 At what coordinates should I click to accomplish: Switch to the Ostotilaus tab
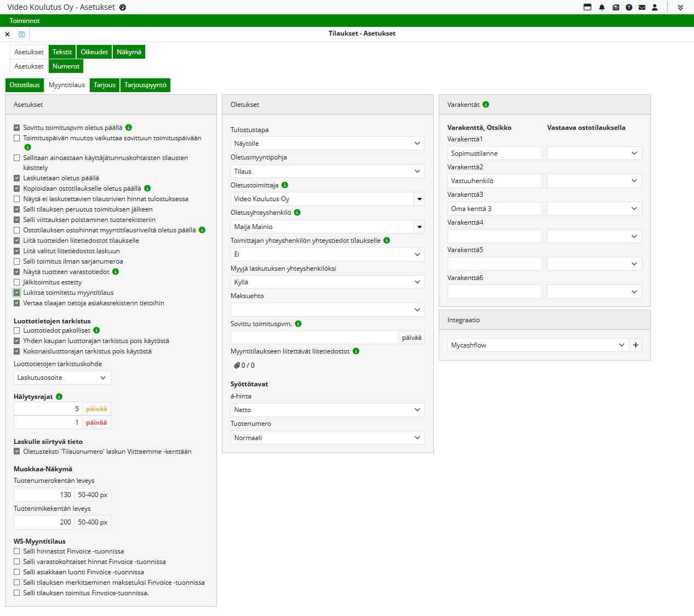pos(25,85)
